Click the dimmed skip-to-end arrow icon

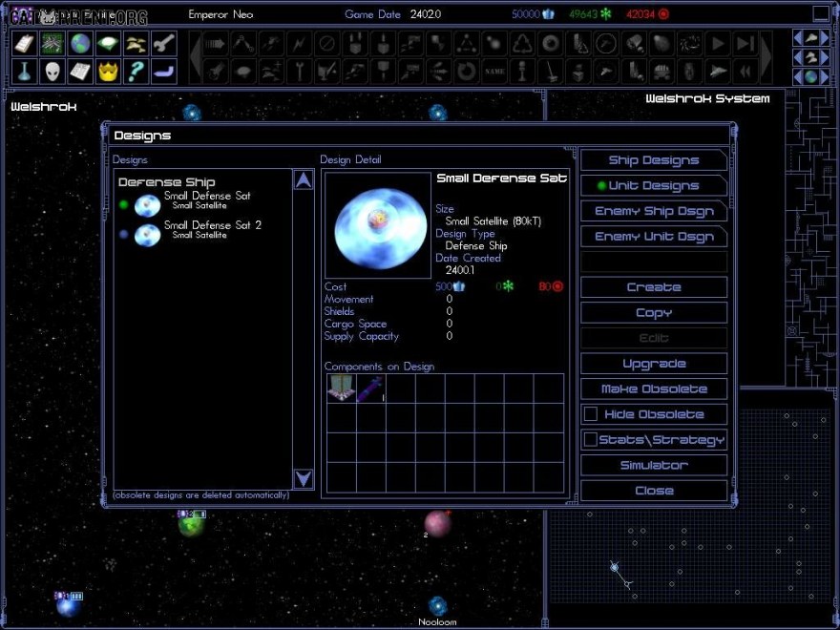coord(745,43)
